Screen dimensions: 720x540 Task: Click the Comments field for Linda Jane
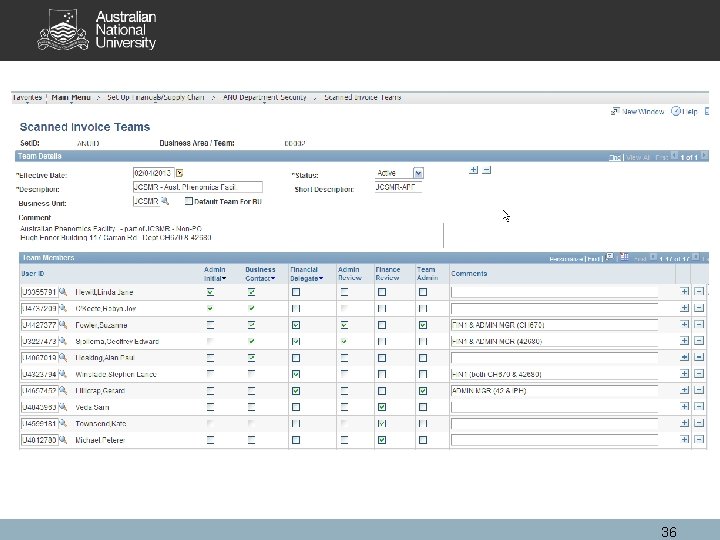(554, 292)
